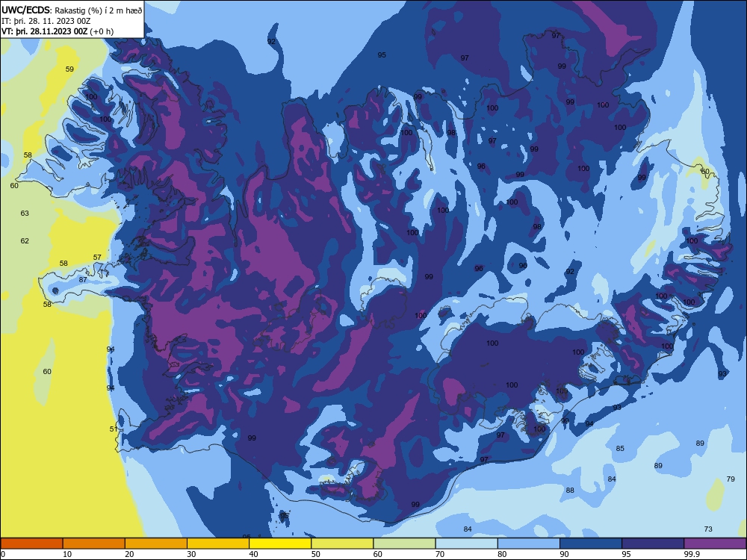This screenshot has width=747, height=560.
Task: Click the 'Rakastig (%) í 2 m hæð' label
Action: (99, 11)
